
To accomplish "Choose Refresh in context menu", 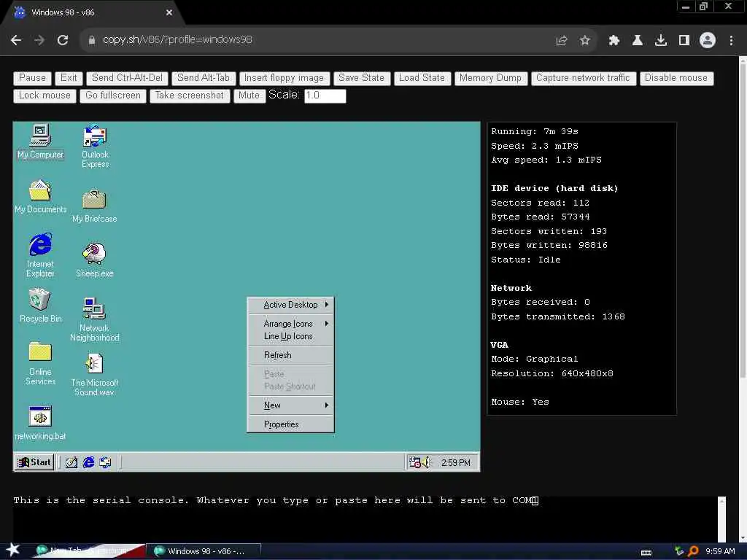I will click(x=290, y=355).
